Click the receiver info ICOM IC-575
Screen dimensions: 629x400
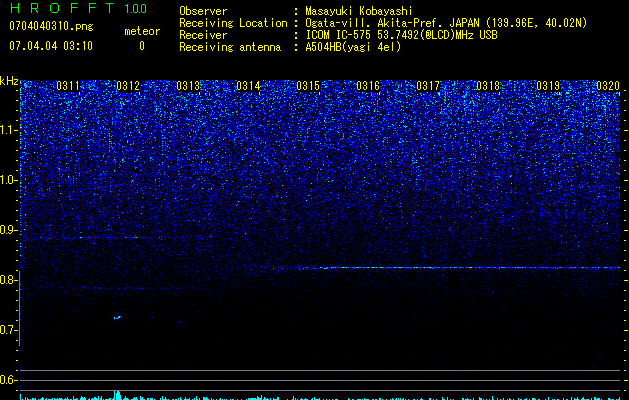point(338,35)
